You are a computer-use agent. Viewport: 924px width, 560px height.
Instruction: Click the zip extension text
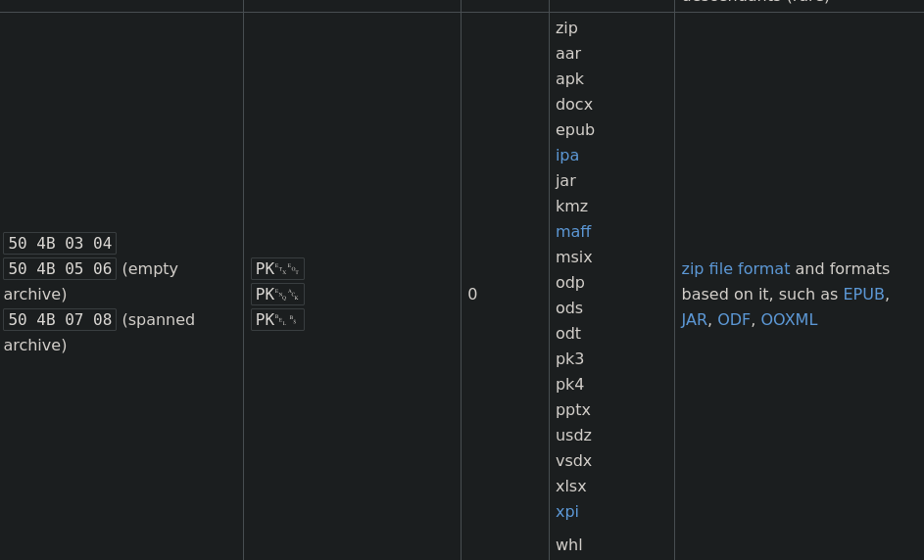click(x=566, y=28)
